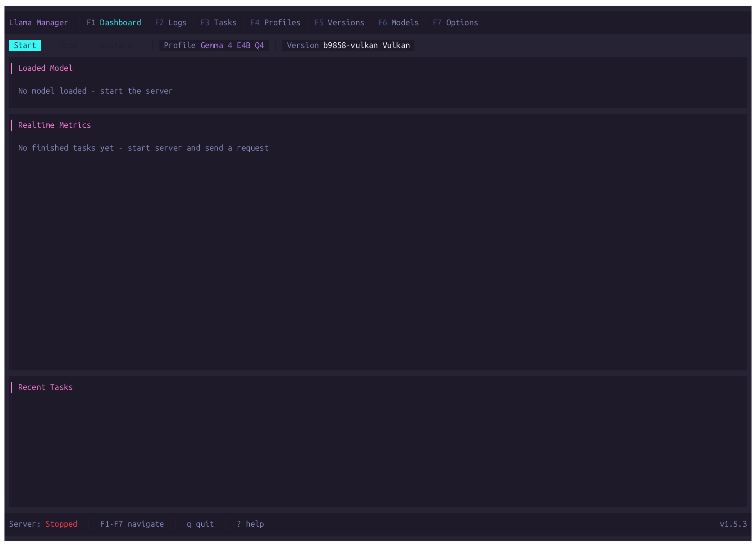Viewport: 756px width, 547px height.
Task: Click the '? help' hint
Action: [x=250, y=524]
